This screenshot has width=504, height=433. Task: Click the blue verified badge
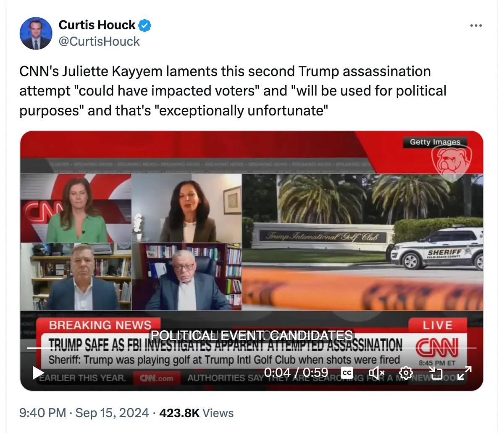[145, 25]
